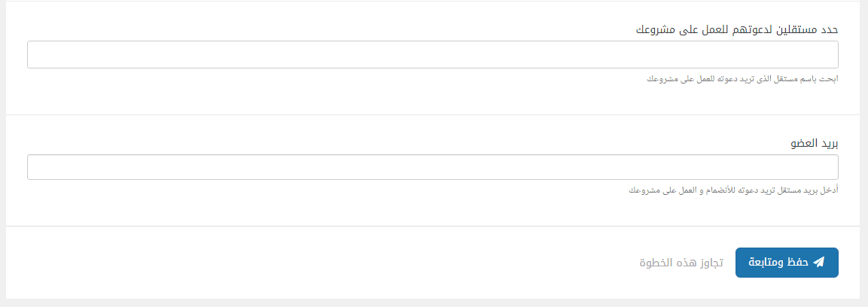Click the word حفظ on the blue button
868x307 pixels.
[798, 262]
